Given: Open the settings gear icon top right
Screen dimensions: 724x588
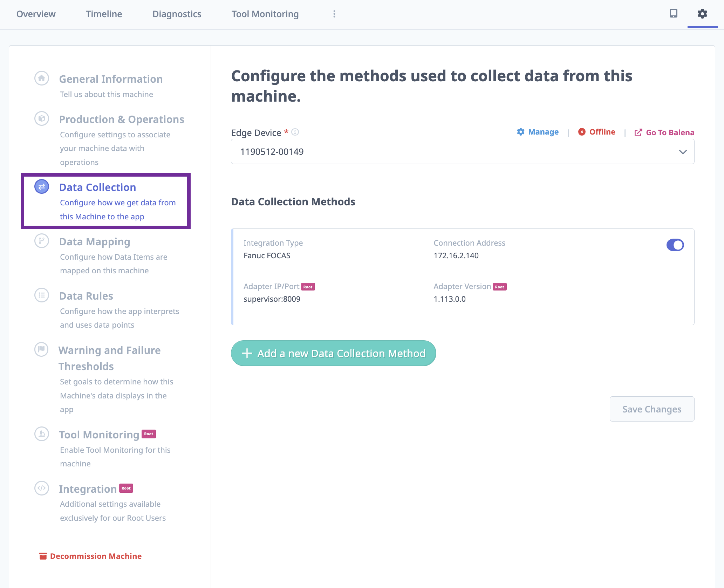Looking at the screenshot, I should coord(702,14).
